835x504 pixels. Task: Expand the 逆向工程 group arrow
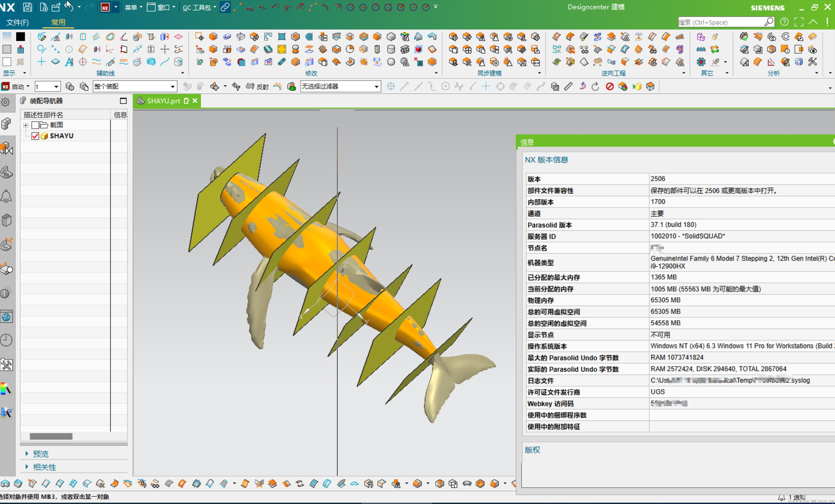[x=683, y=73]
